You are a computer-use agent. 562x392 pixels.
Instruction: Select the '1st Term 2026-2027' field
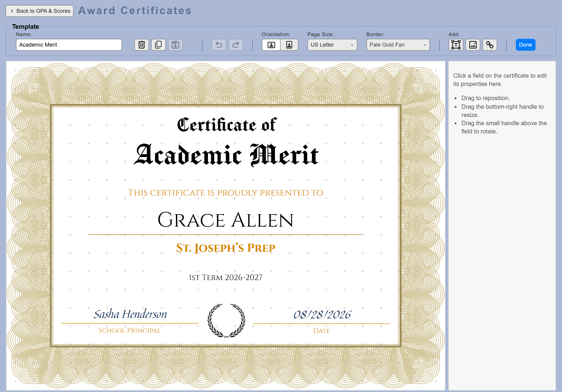225,278
